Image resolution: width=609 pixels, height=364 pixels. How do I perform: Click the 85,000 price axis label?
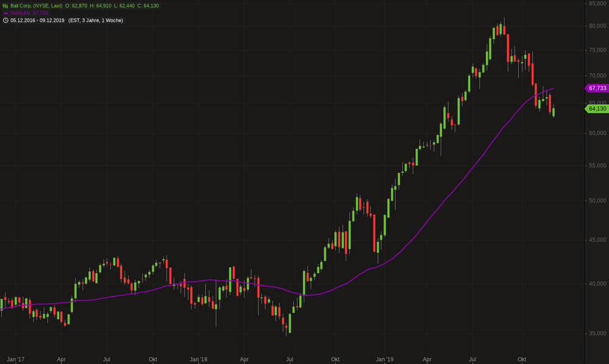[597, 4]
